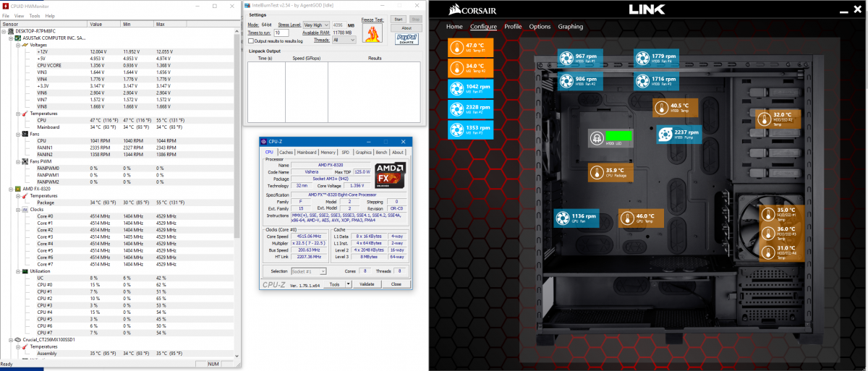The width and height of the screenshot is (868, 371).
Task: Click the H100i LED lamp icon
Action: 597,137
